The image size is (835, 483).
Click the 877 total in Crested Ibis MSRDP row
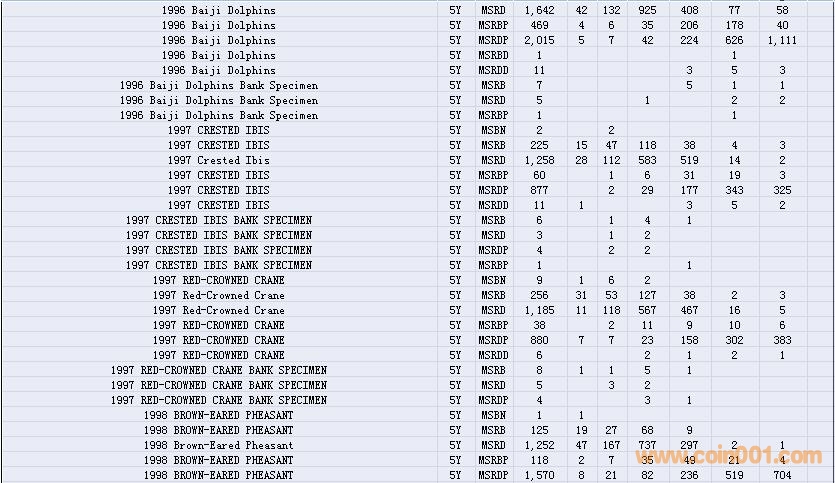click(x=539, y=190)
